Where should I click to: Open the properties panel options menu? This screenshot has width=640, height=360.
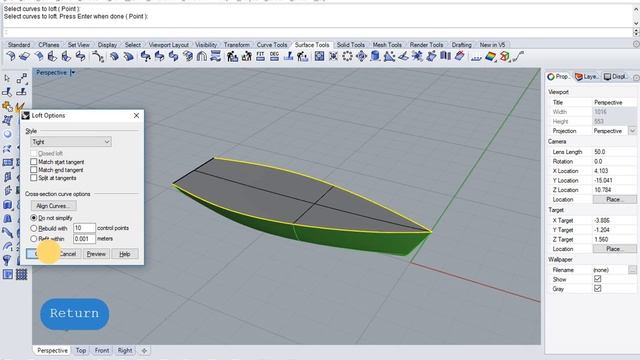tap(636, 77)
